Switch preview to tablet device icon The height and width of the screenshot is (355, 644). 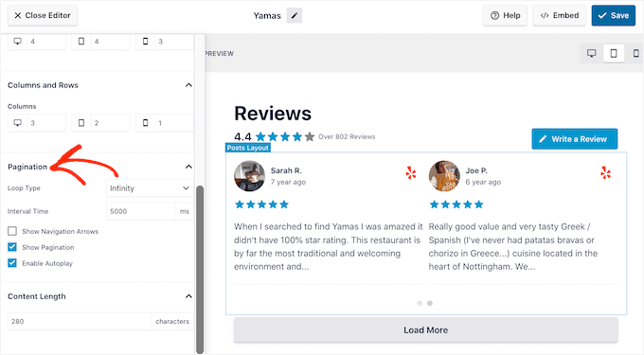(614, 53)
